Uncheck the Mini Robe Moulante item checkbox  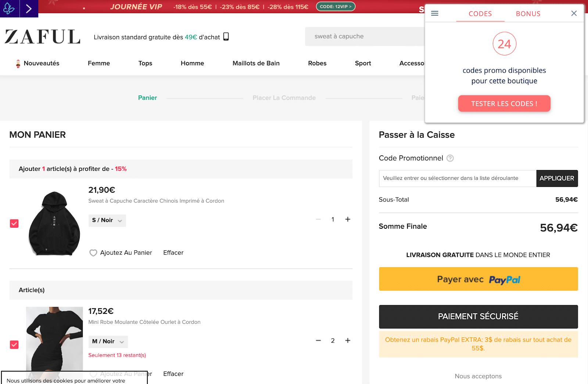(x=14, y=345)
